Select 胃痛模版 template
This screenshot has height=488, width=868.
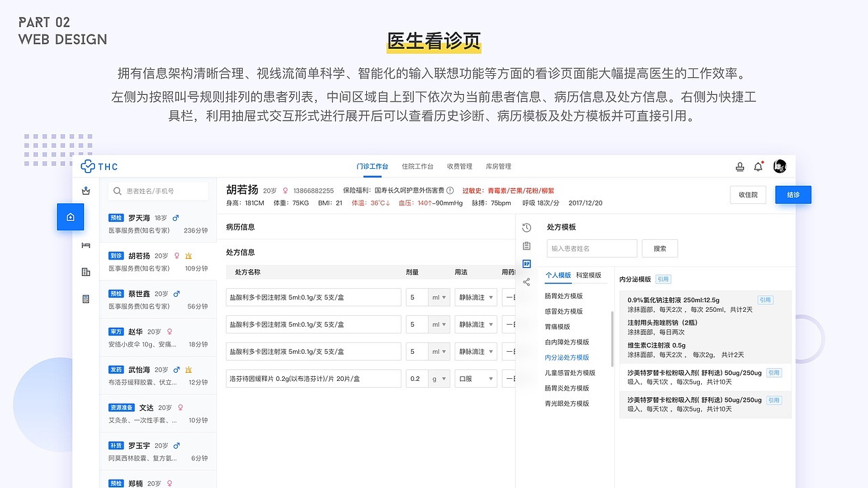557,327
